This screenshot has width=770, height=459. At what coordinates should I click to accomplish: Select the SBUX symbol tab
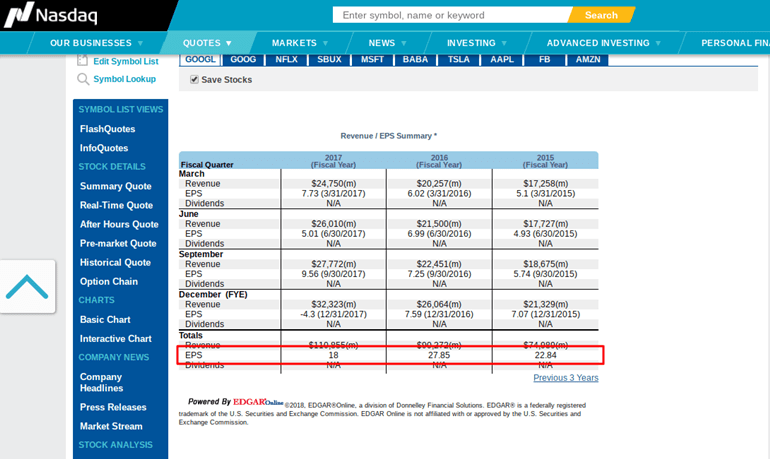329,59
